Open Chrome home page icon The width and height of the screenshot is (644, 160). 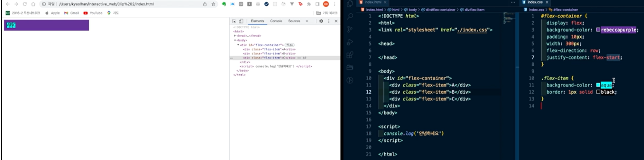point(33,4)
